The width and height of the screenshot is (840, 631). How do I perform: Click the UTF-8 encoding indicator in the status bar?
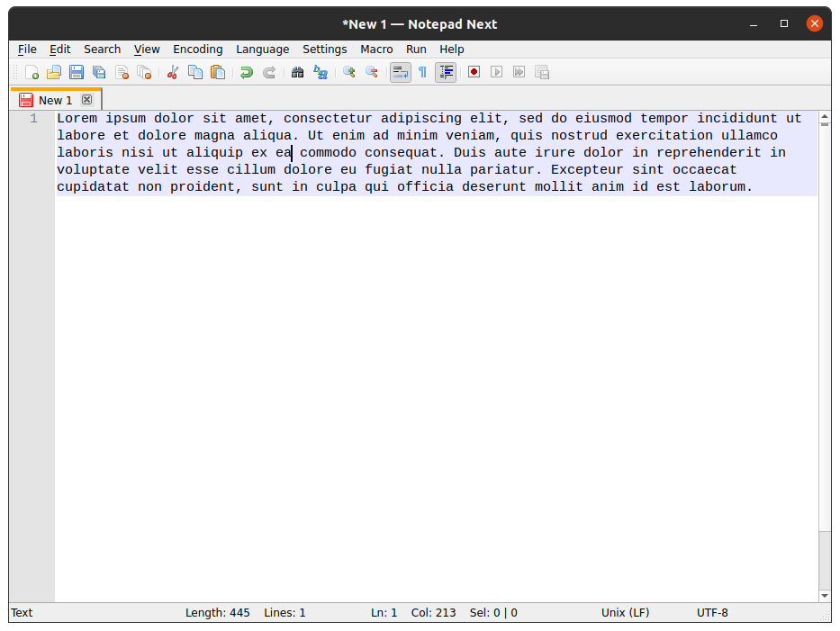point(712,612)
